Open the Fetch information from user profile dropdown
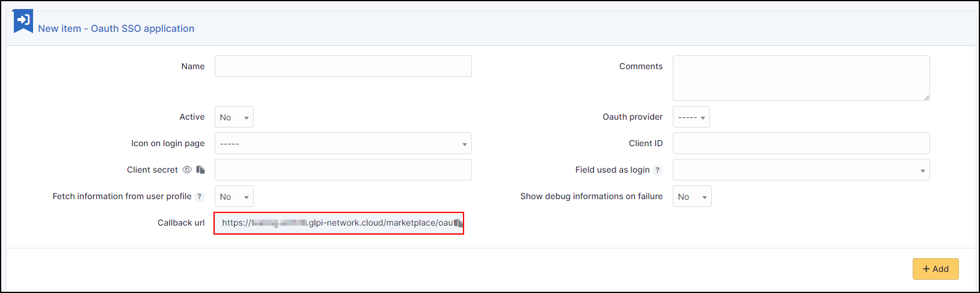The width and height of the screenshot is (980, 293). pos(234,197)
